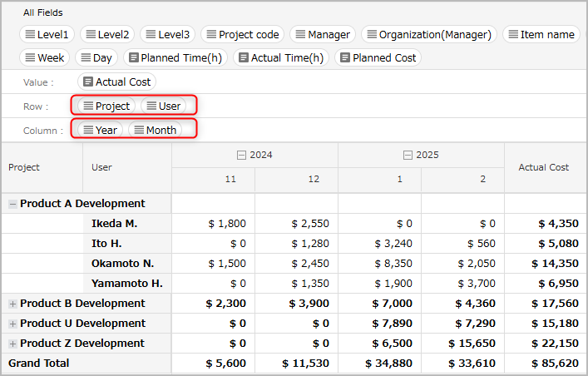The width and height of the screenshot is (588, 376).
Task: Expand the Product U Development row
Action: pos(12,324)
